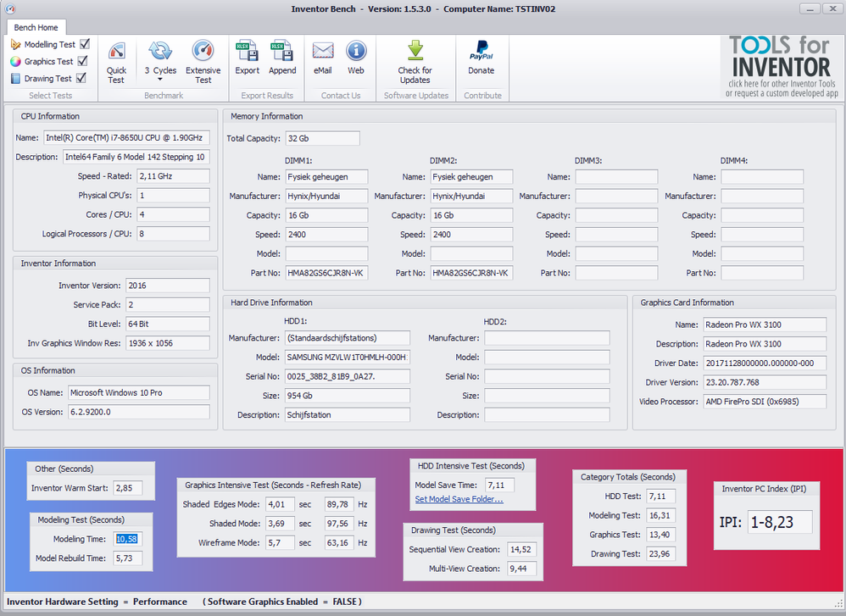Screen dimensions: 846x616
Task: Click the IPI index value field
Action: (x=780, y=522)
